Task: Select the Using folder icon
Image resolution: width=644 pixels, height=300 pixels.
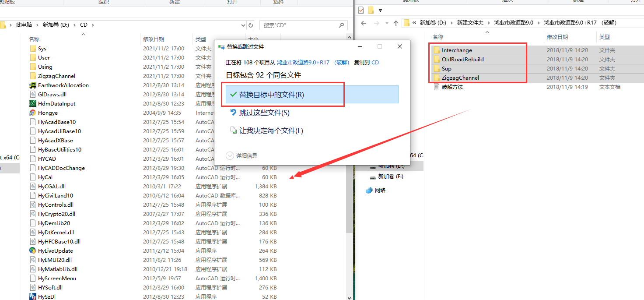Action: pyautogui.click(x=33, y=67)
